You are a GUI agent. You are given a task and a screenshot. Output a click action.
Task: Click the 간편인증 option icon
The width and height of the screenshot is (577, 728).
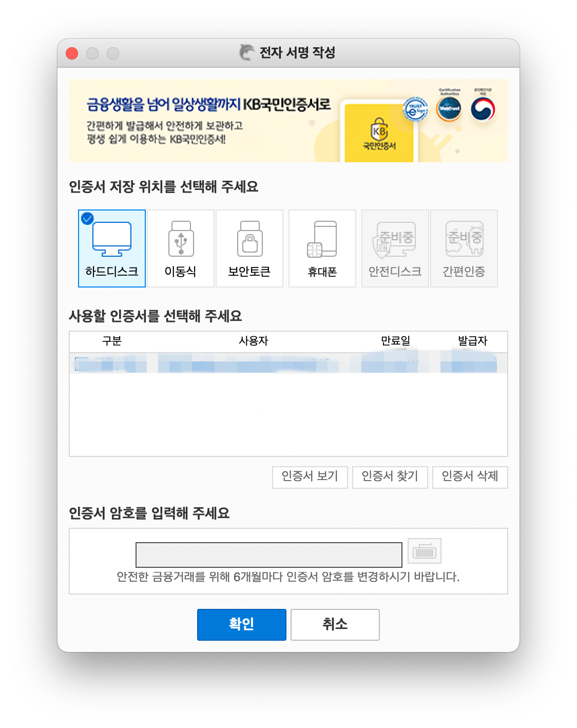(464, 248)
